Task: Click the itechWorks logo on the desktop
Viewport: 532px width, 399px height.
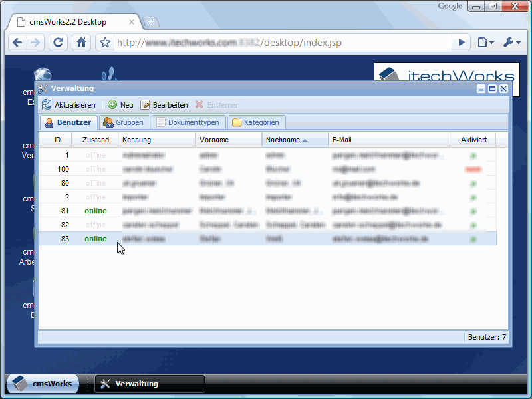Action: (x=446, y=72)
